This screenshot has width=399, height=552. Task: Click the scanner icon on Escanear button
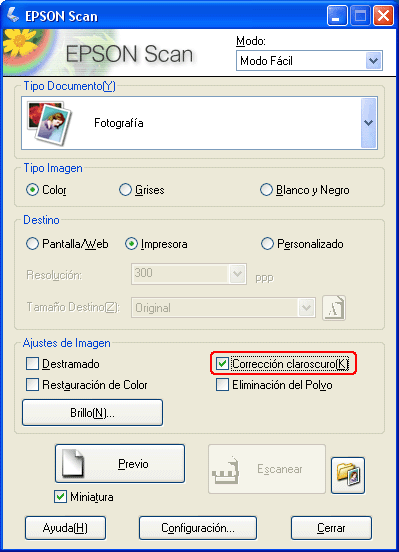226,470
